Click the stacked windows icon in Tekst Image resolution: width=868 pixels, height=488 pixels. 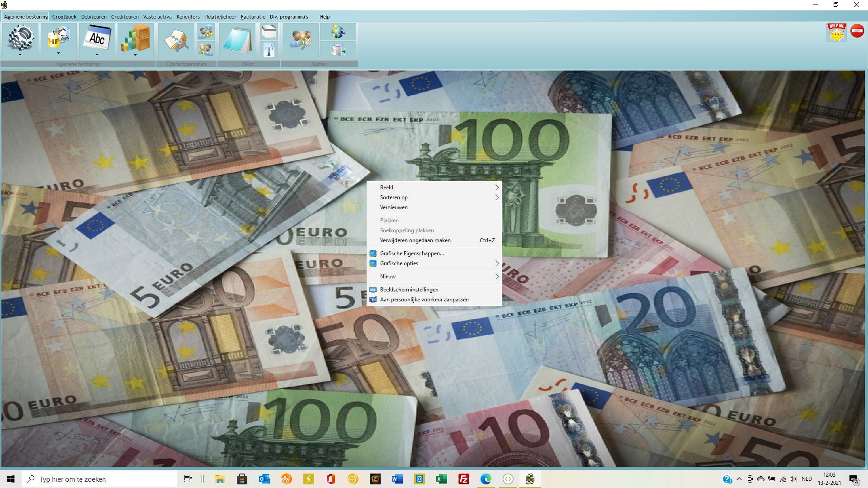pyautogui.click(x=269, y=32)
